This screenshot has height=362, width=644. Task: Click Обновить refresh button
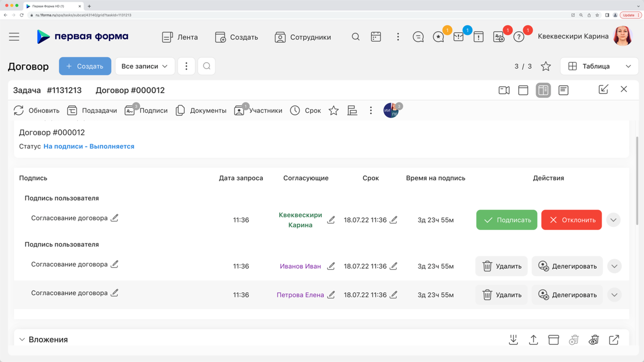(x=36, y=110)
